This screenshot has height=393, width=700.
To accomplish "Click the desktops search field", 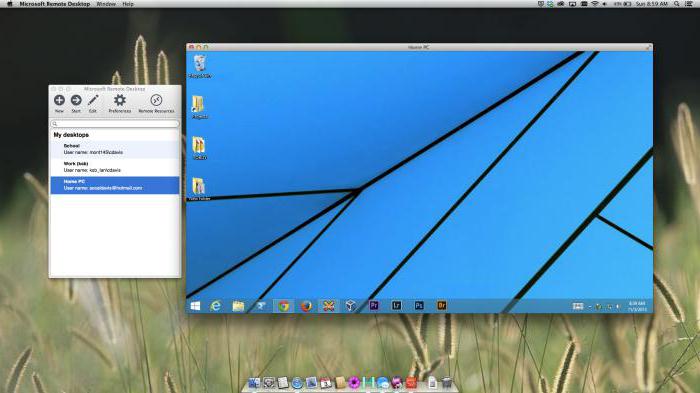I will click(x=115, y=124).
